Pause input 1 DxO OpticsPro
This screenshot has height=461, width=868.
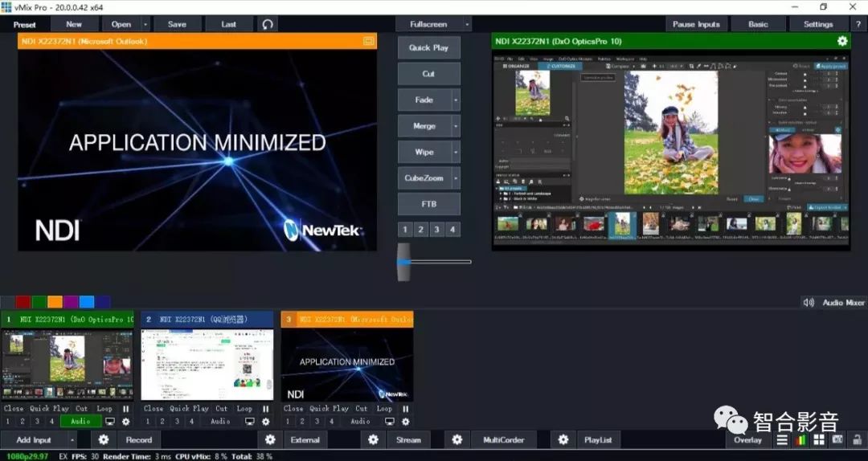[125, 409]
